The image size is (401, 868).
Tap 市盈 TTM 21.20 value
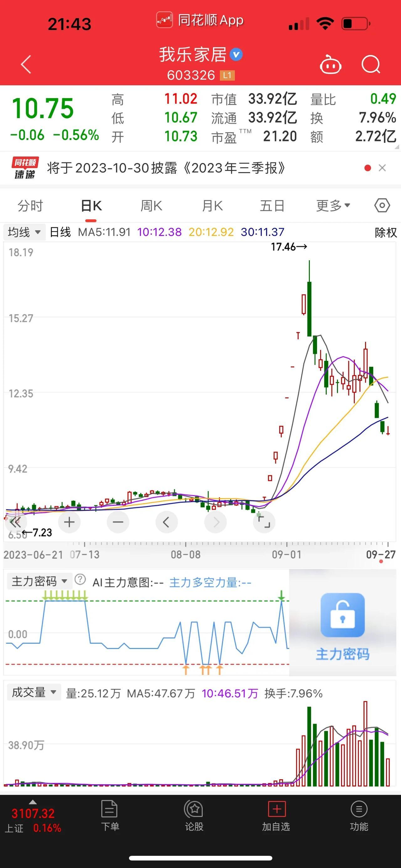(280, 136)
